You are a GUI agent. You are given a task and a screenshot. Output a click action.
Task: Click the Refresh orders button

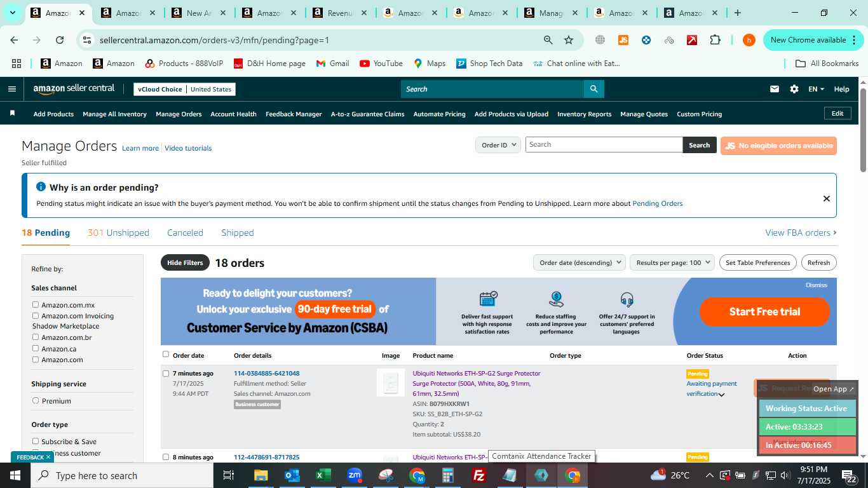coord(818,262)
